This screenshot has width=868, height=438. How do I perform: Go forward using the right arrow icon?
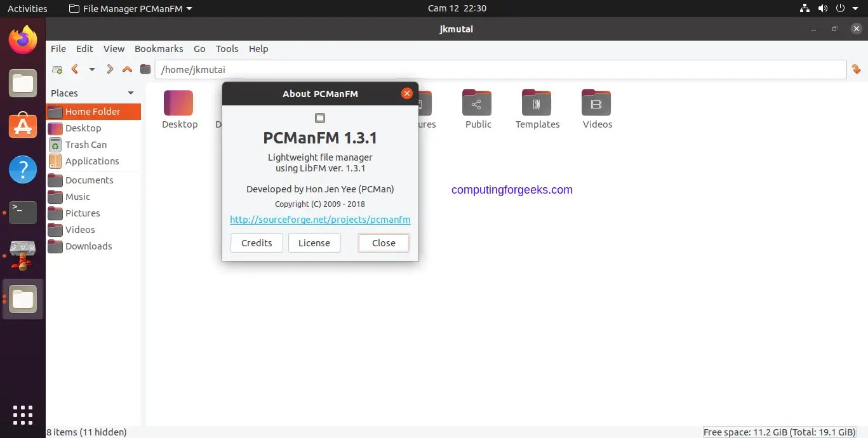(109, 69)
